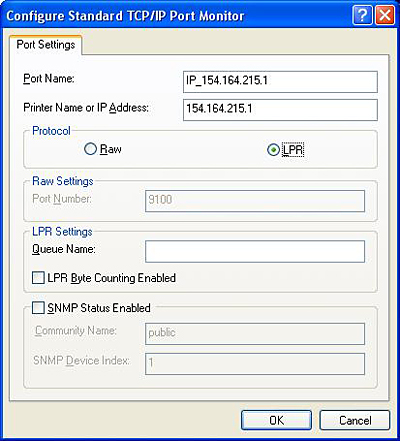Click the LPR Byte Counting Enabled label
400x441 pixels.
pyautogui.click(x=112, y=278)
